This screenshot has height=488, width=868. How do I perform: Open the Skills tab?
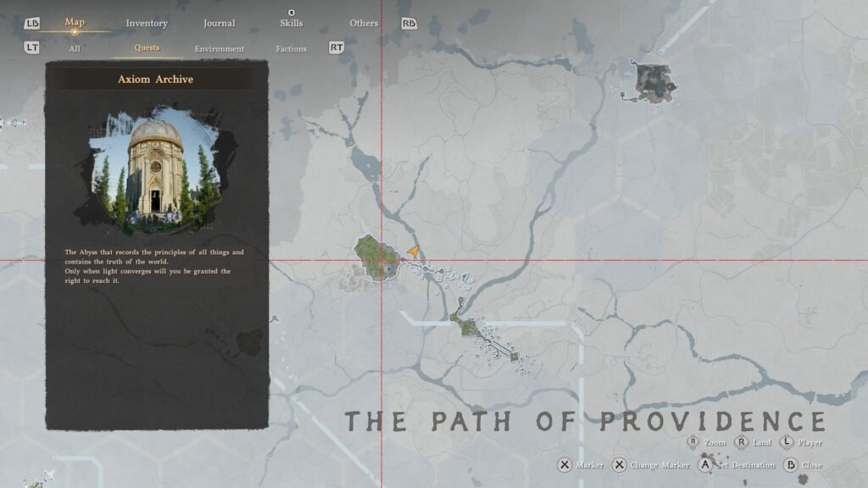point(292,23)
